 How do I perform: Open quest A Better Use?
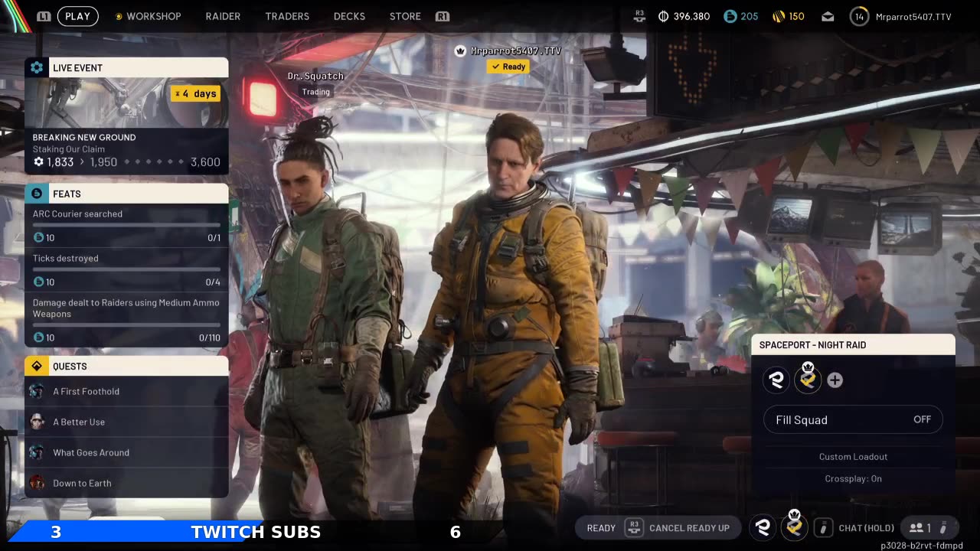pyautogui.click(x=126, y=422)
